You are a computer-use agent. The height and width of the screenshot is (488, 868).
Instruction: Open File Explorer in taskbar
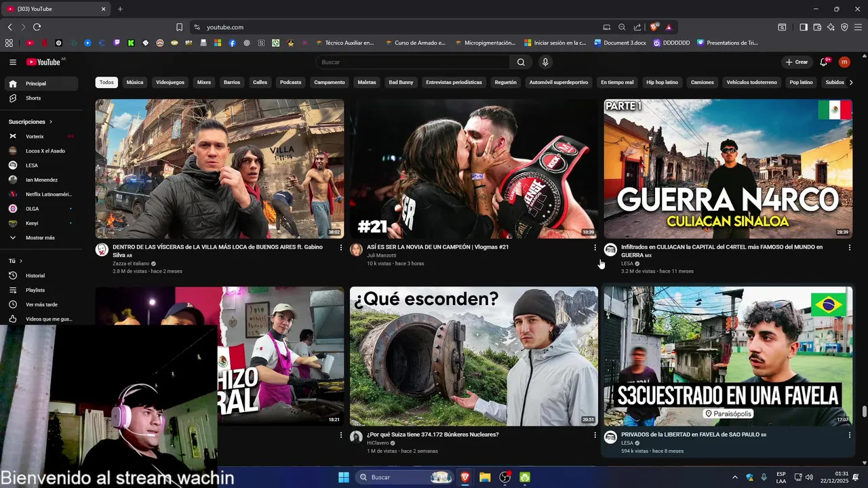[485, 477]
